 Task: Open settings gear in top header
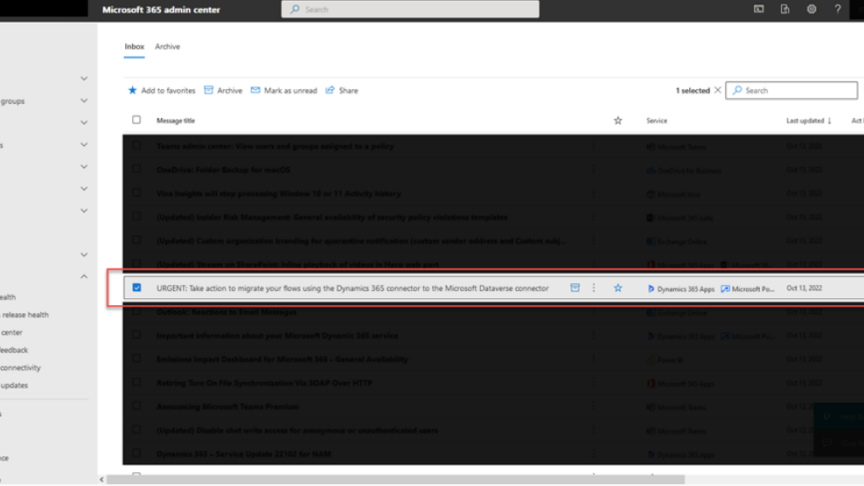[811, 9]
